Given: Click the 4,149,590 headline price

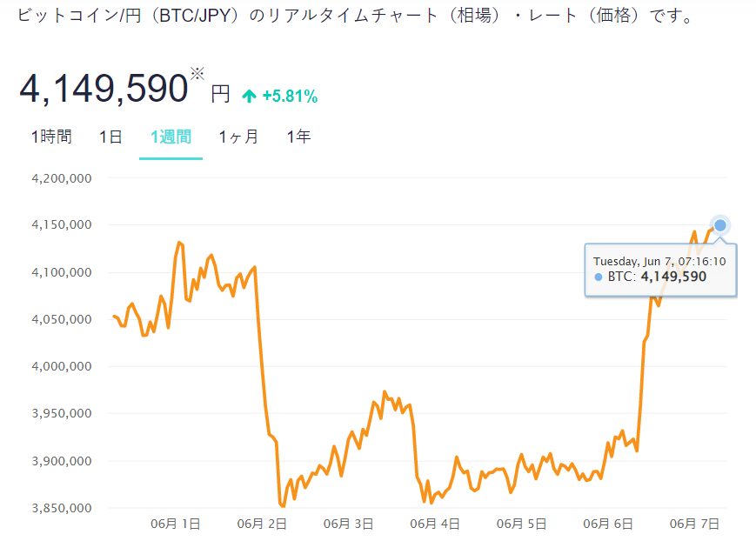Looking at the screenshot, I should coord(104,90).
